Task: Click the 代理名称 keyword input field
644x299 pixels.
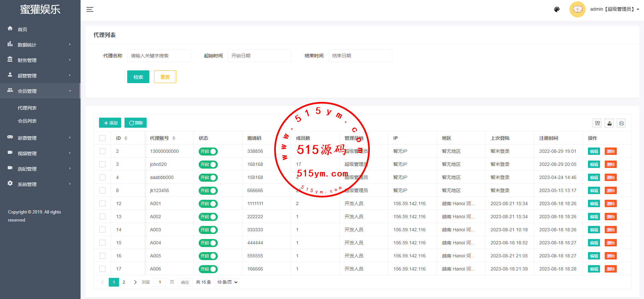Action: click(x=159, y=56)
